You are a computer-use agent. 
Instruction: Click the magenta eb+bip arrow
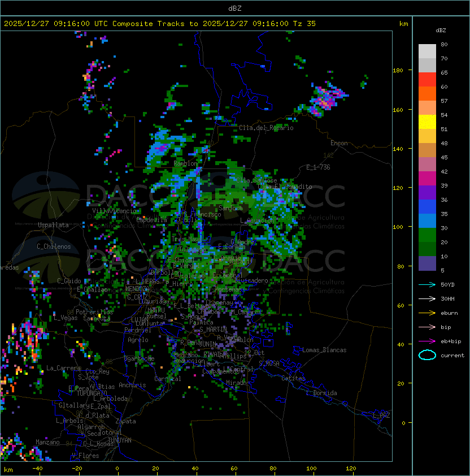427,341
